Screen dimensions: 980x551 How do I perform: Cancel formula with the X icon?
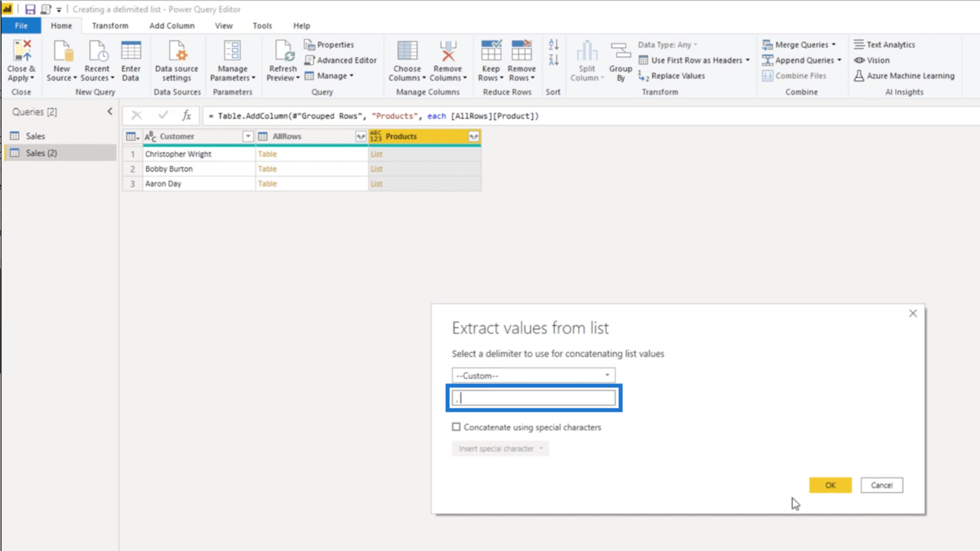[136, 115]
